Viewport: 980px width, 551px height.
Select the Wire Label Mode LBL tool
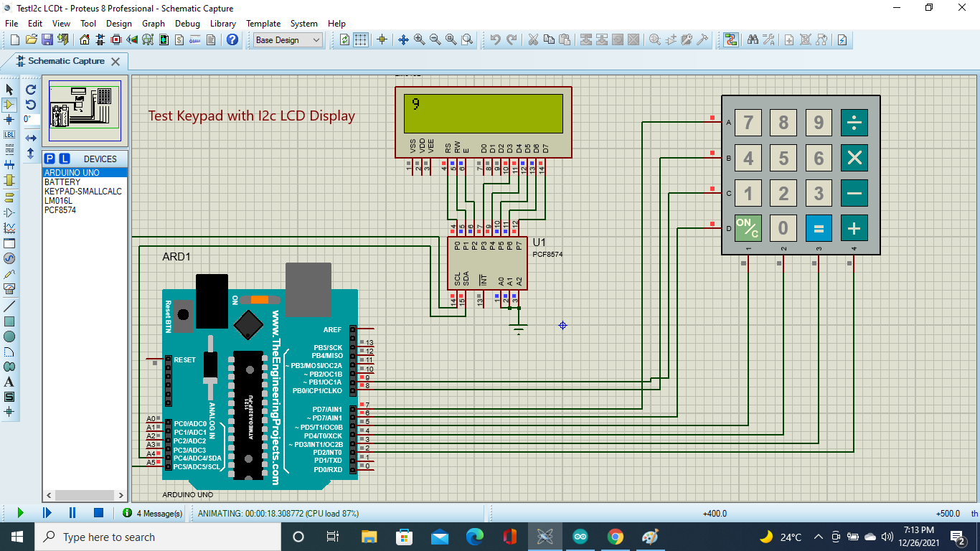click(x=9, y=135)
